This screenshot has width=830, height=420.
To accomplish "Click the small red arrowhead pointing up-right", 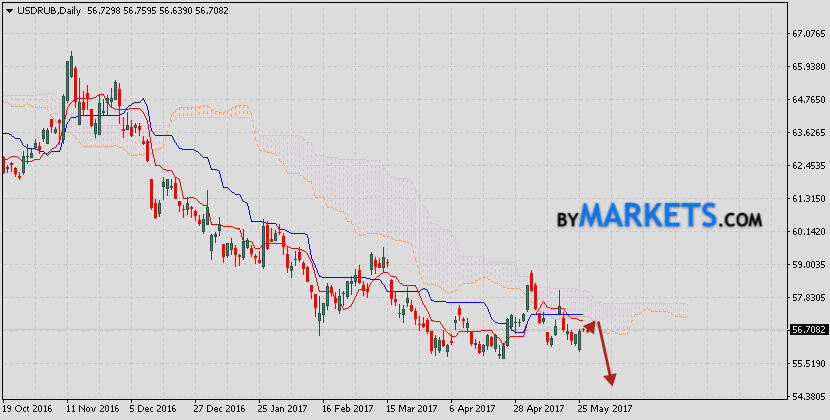I will point(591,324).
